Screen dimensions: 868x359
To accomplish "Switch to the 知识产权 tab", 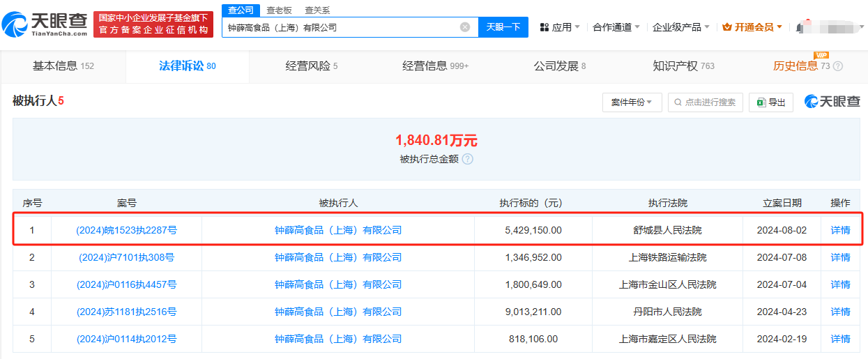I will (x=683, y=66).
